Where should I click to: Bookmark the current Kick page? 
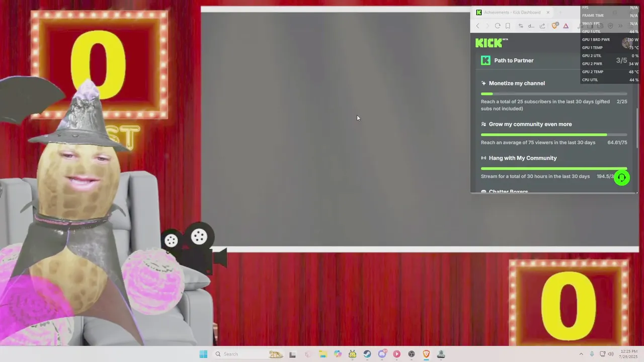[x=508, y=26]
